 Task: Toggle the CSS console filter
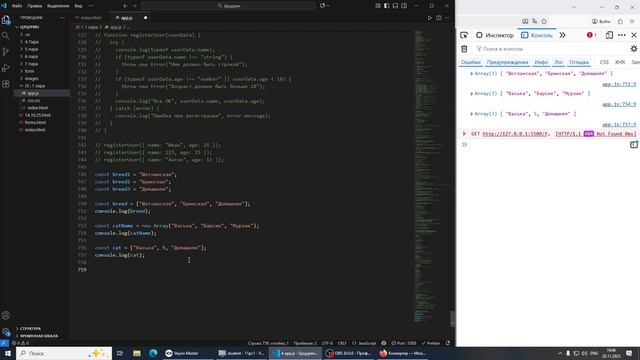tap(604, 62)
